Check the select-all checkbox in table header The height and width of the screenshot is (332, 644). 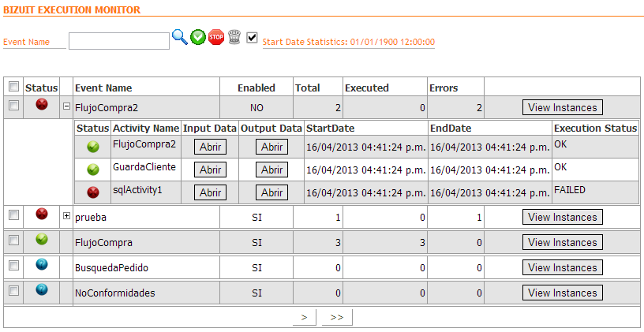13,87
